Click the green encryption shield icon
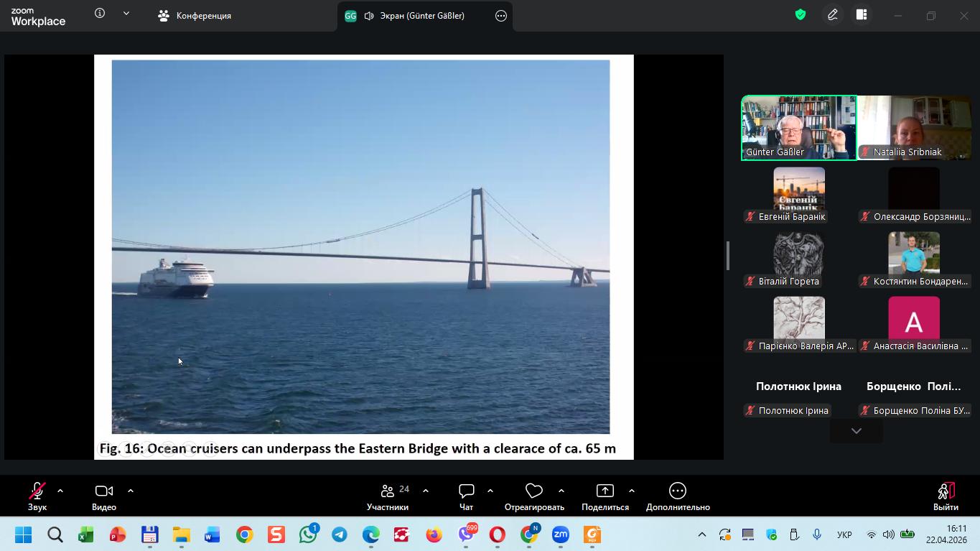The width and height of the screenshot is (980, 551). point(801,15)
